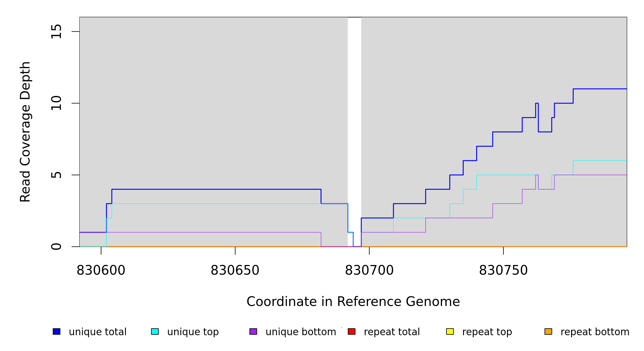Click the white vertical gap in the plot
The image size is (644, 351).
[354, 117]
